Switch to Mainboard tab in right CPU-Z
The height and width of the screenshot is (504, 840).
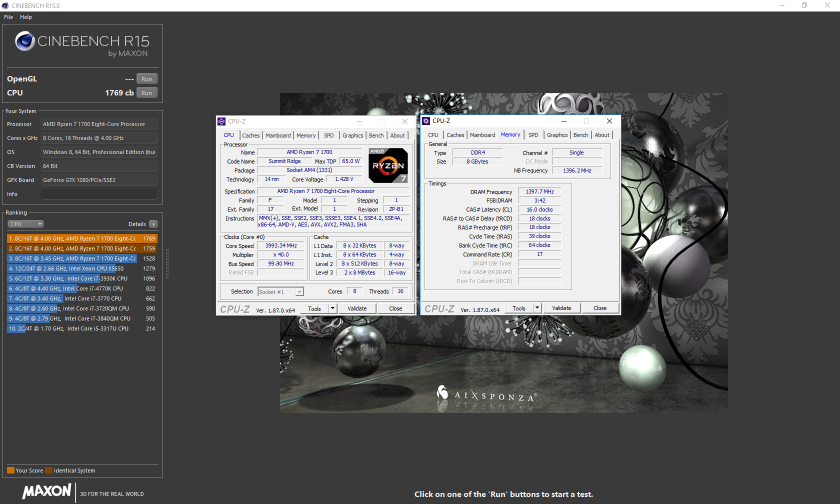(x=482, y=135)
